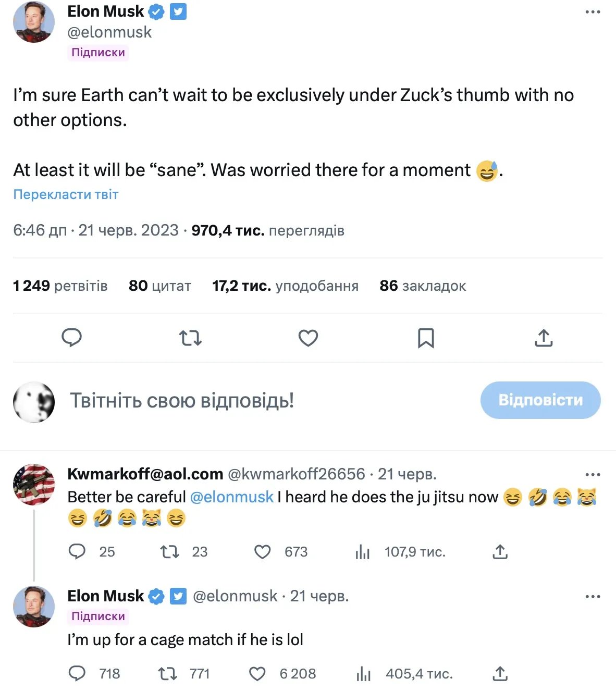Click the reply icon under main tweet
The height and width of the screenshot is (691, 616).
click(x=72, y=338)
